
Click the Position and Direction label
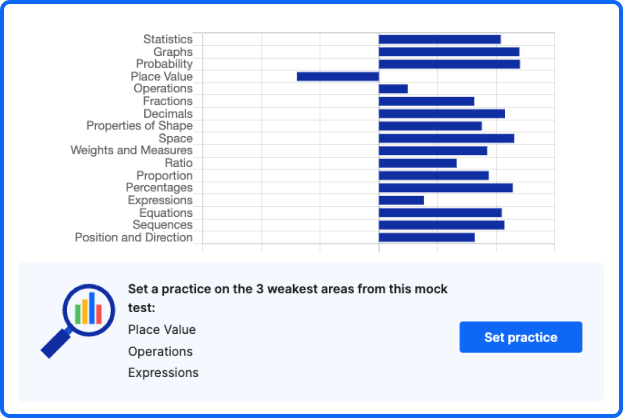[133, 237]
